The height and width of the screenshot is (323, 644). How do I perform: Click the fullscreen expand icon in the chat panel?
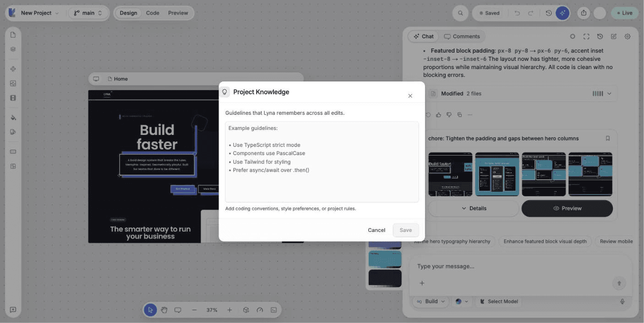(x=586, y=37)
